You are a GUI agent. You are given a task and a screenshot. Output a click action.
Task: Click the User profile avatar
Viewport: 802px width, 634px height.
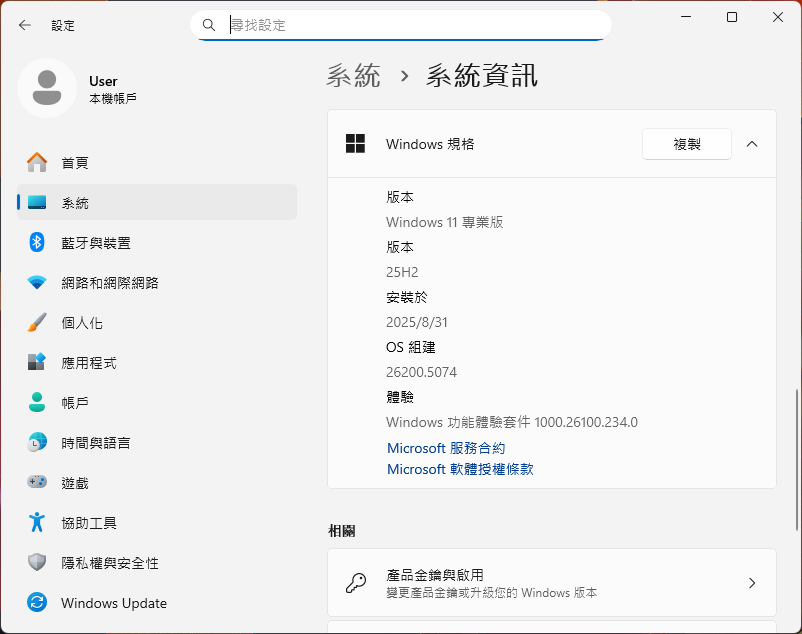click(47, 88)
